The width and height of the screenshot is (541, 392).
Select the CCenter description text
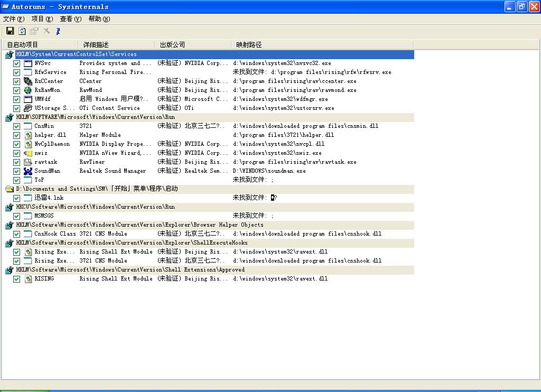(90, 81)
